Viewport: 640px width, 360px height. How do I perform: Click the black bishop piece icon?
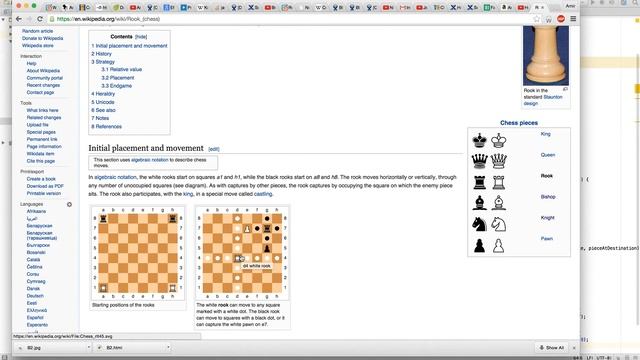479,203
